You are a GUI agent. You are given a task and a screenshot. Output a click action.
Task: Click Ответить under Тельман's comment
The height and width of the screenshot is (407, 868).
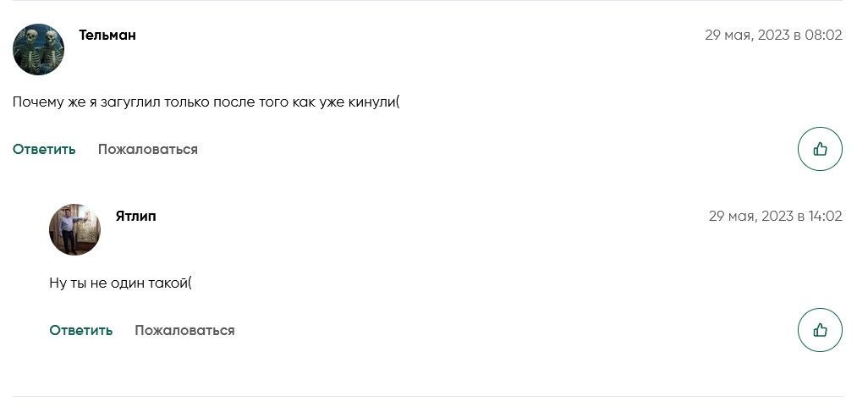click(x=44, y=150)
